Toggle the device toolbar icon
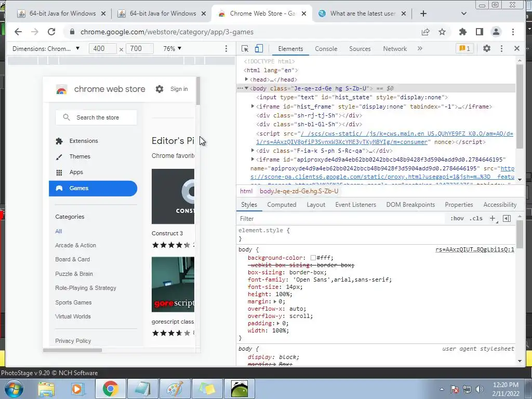Image resolution: width=532 pixels, height=399 pixels. [x=259, y=49]
